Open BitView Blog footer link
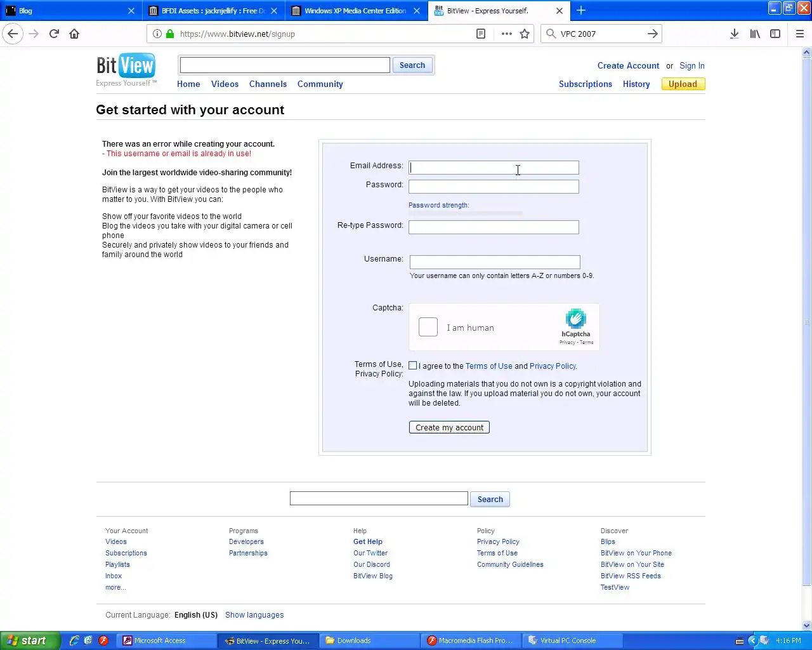Viewport: 812px width, 650px height. click(373, 576)
